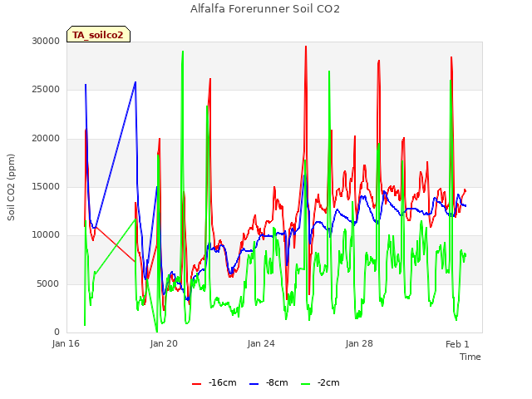
Task: Click the Jan 28 x-axis tick label
Action: pyautogui.click(x=359, y=343)
